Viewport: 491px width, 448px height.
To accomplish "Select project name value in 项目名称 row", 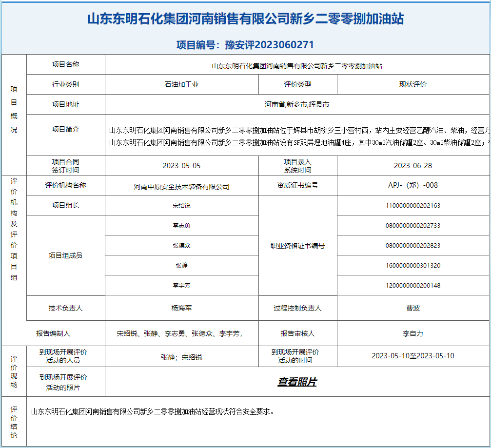I will pos(297,66).
